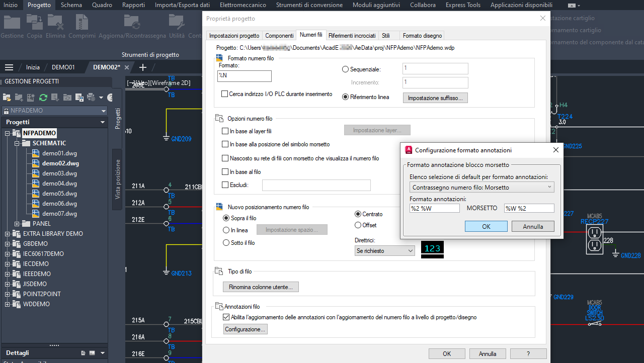Click the Impostazione suffisso button
The height and width of the screenshot is (363, 644).
(x=435, y=98)
